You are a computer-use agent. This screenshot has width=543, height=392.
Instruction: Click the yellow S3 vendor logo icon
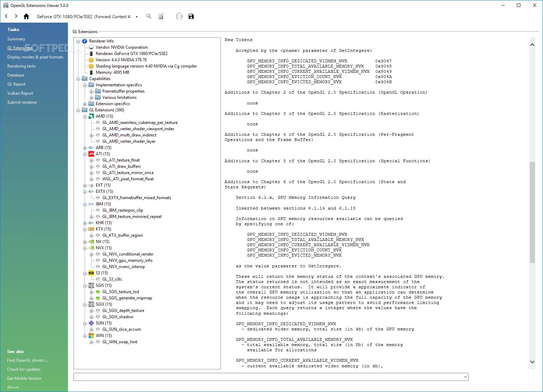91,273
